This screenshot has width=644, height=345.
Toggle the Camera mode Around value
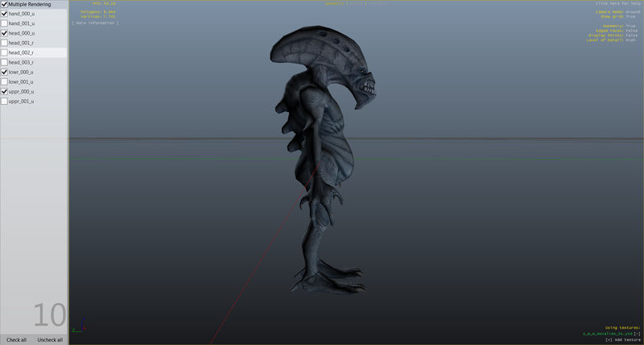coord(633,12)
